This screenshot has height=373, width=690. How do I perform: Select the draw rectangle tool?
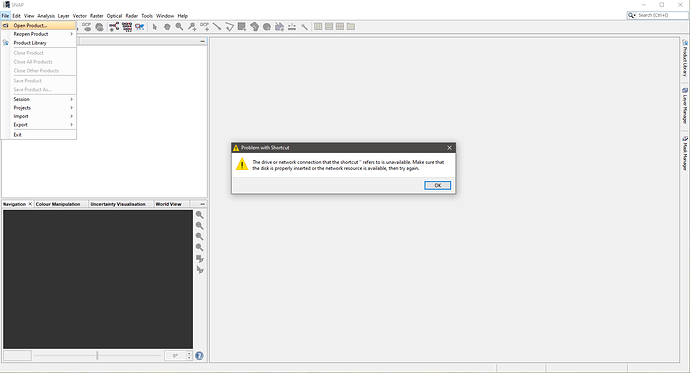[242, 27]
